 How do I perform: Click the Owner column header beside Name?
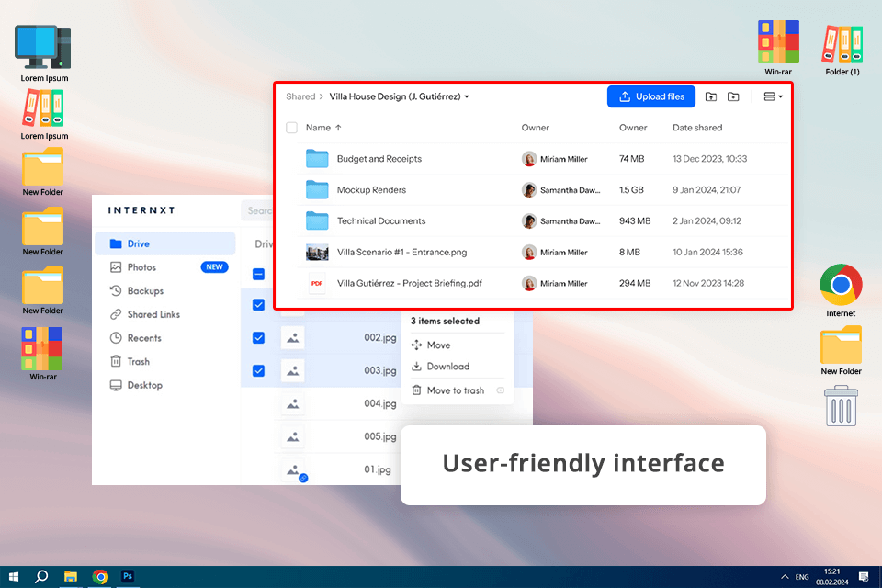535,128
